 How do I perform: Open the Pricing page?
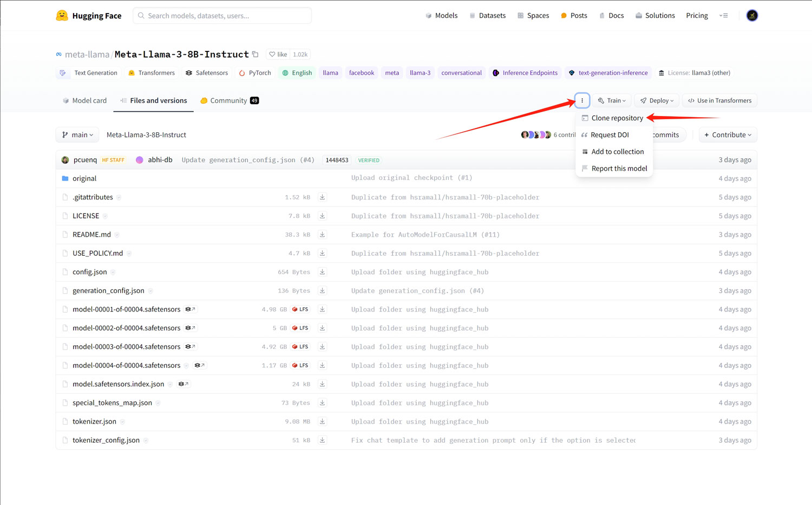click(697, 16)
